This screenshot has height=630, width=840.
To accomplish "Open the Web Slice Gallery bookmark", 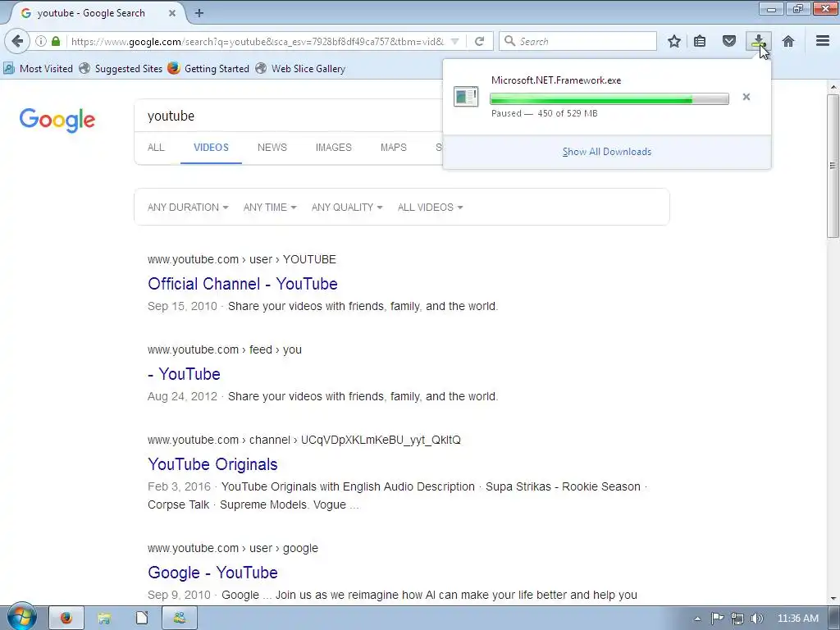I will point(300,69).
